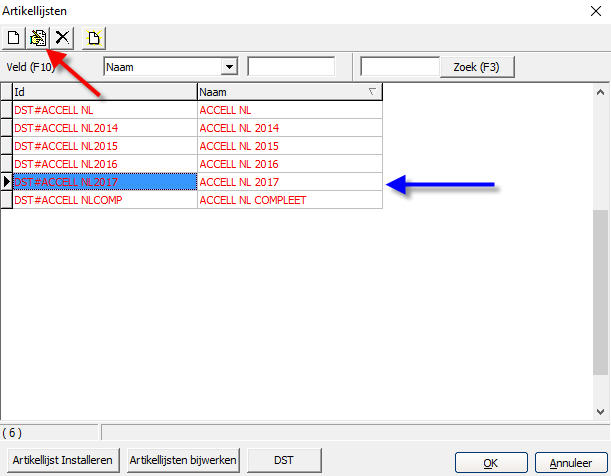Click the row selector of the ACCELL NL2017 row
The image size is (611, 476).
pos(6,182)
